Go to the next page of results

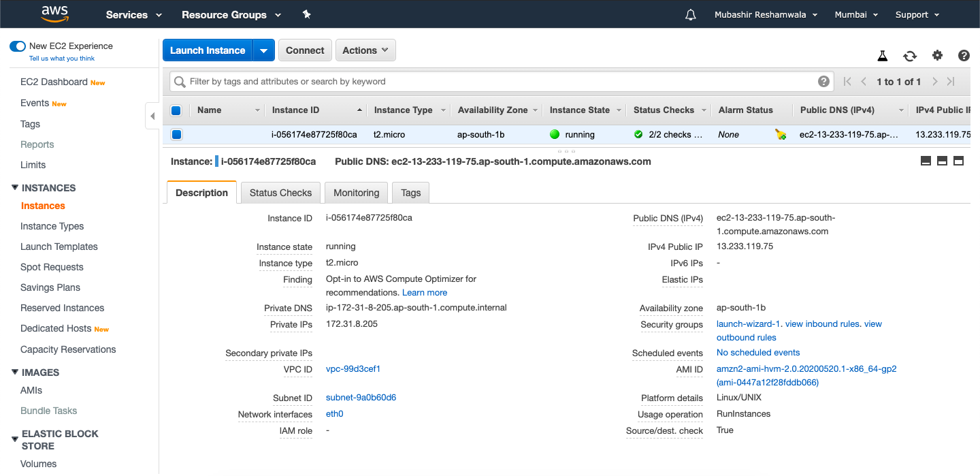click(935, 82)
